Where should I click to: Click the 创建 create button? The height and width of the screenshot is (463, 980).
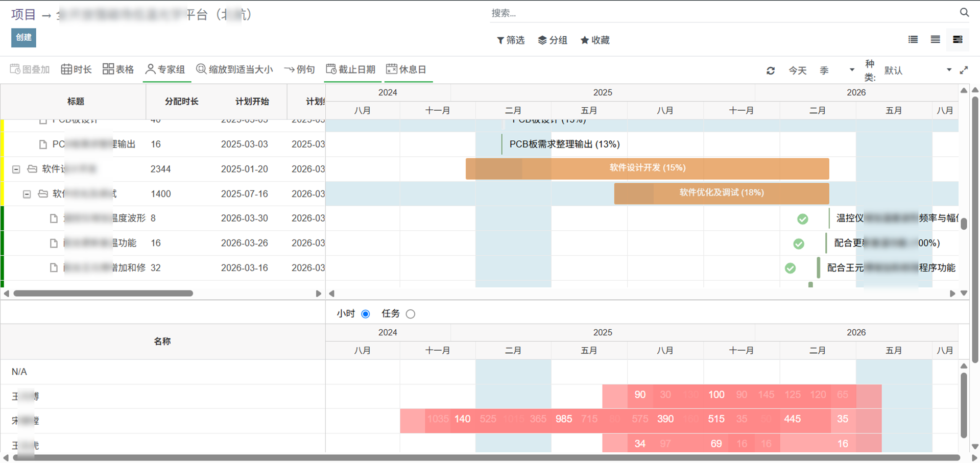click(23, 37)
